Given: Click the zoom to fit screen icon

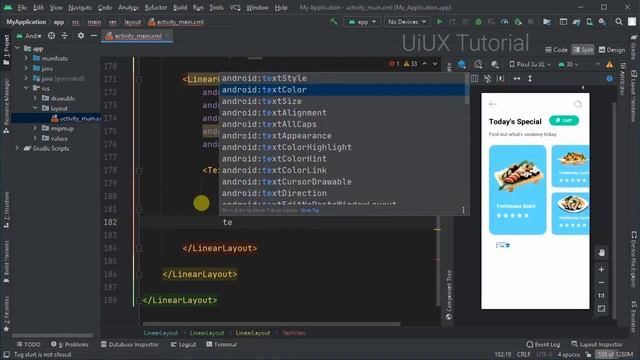Looking at the screenshot, I should coord(601,309).
